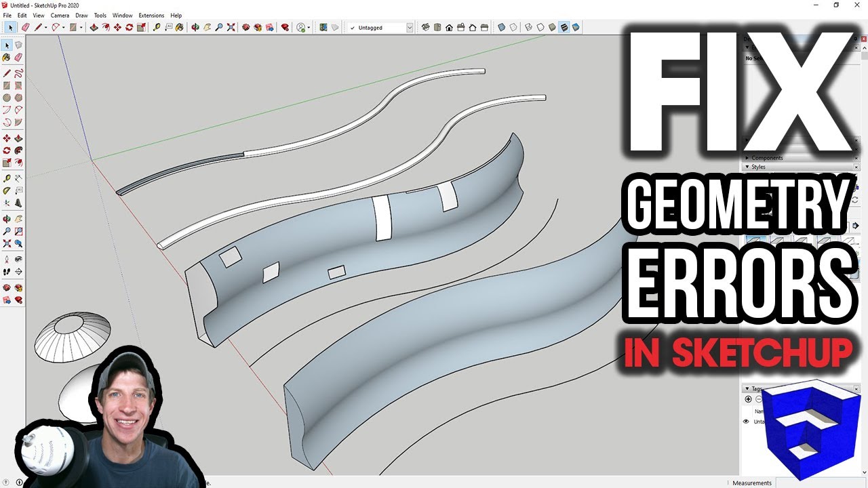Activate the Orbit tool in top toolbar
The width and height of the screenshot is (868, 488).
tap(195, 27)
